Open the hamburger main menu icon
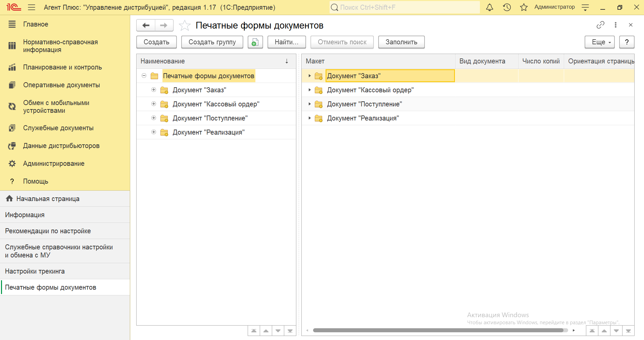The width and height of the screenshot is (644, 340). 32,7
